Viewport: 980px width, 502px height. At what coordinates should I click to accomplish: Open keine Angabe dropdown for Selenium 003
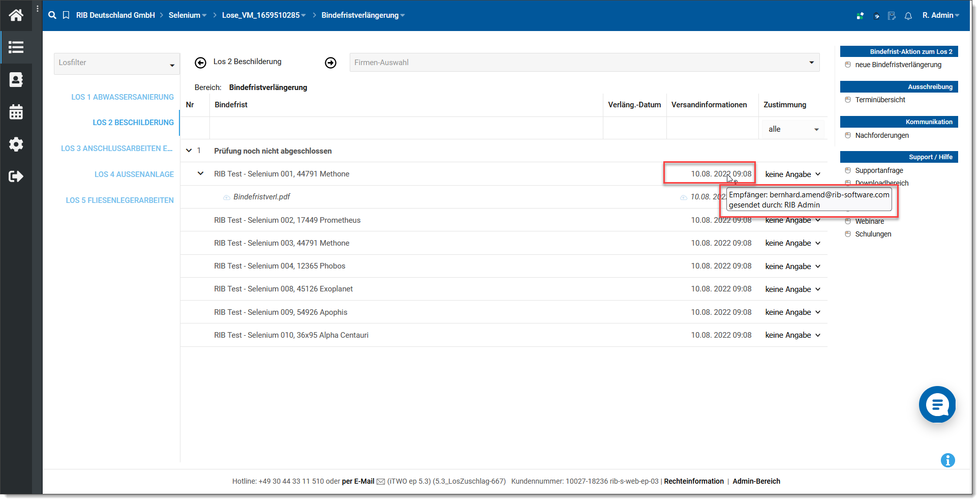tap(793, 243)
